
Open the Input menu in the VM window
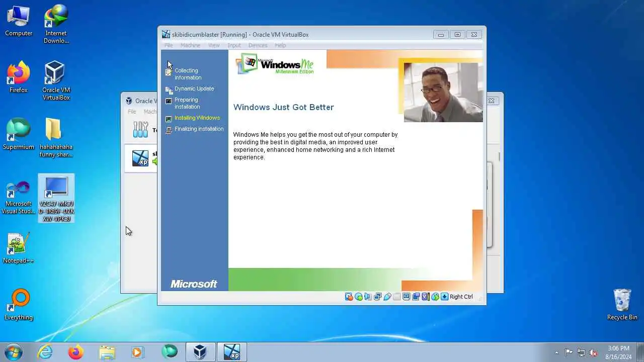point(234,45)
